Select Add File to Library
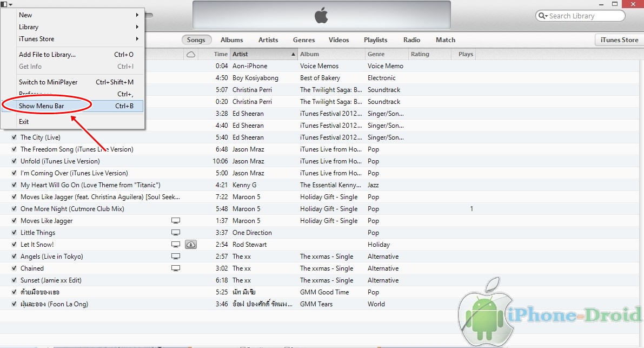This screenshot has width=644, height=348. [x=72, y=54]
